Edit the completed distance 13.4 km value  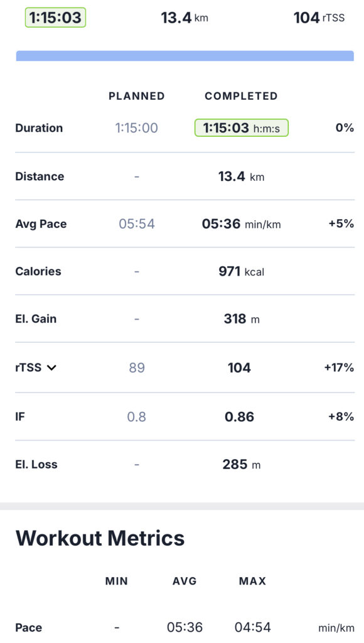coord(242,176)
